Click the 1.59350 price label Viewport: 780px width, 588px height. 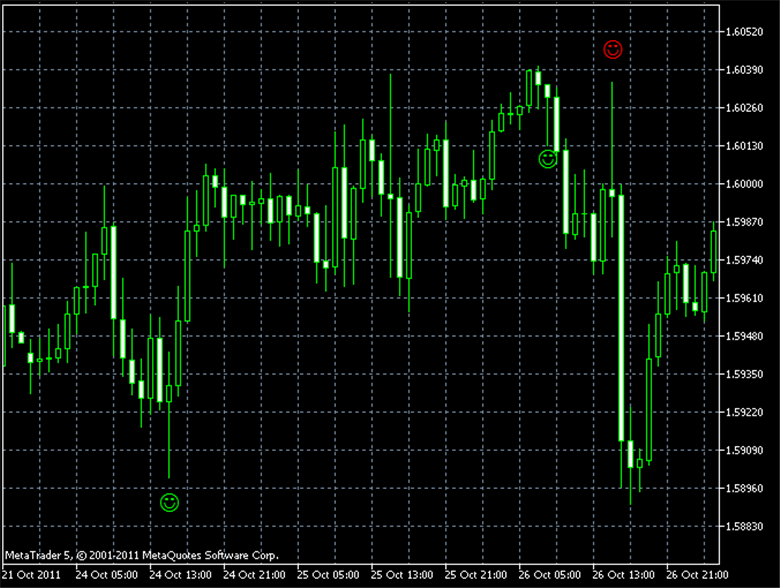tap(744, 374)
